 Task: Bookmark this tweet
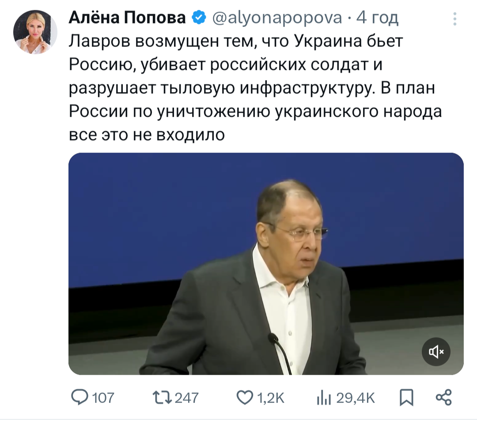click(x=406, y=398)
